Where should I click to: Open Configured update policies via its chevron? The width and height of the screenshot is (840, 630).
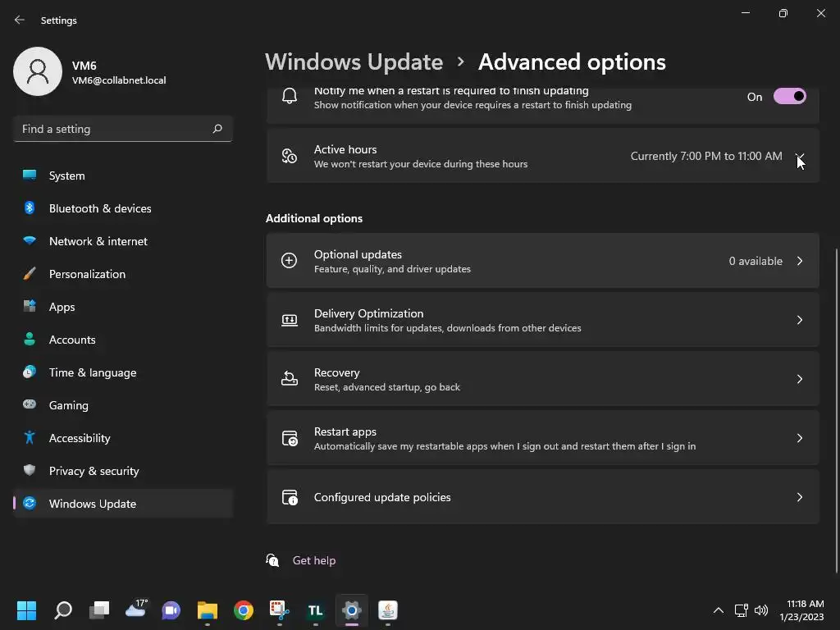(x=799, y=497)
